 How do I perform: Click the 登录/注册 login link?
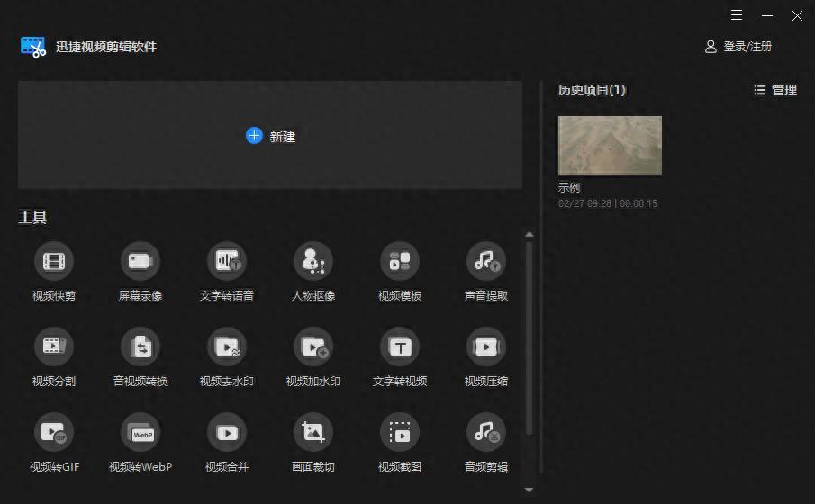738,47
